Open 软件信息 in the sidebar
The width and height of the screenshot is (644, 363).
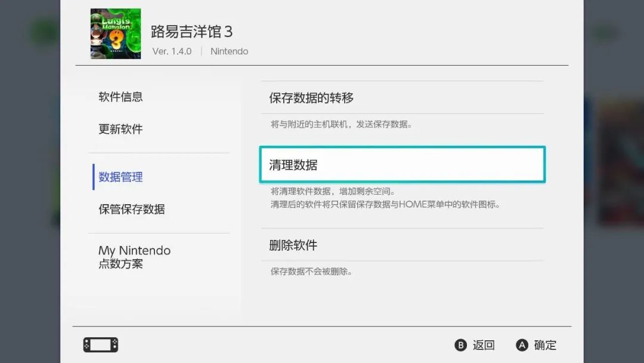pos(120,97)
